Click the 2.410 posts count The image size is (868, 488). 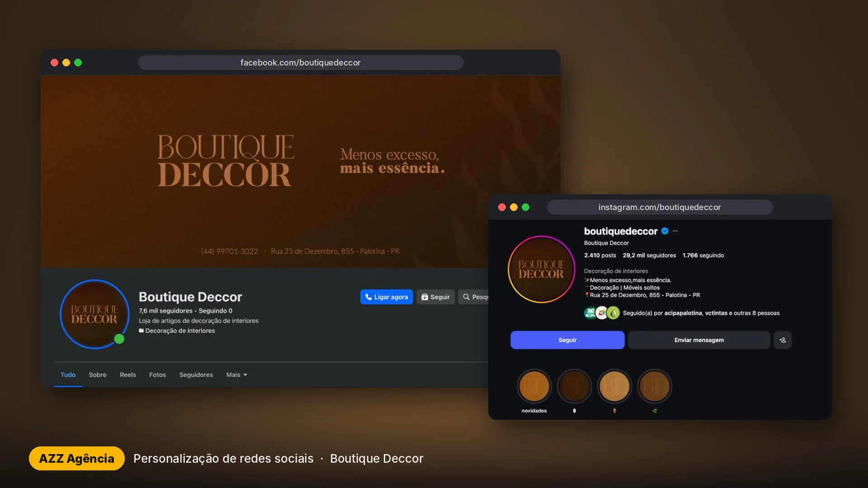click(x=600, y=255)
